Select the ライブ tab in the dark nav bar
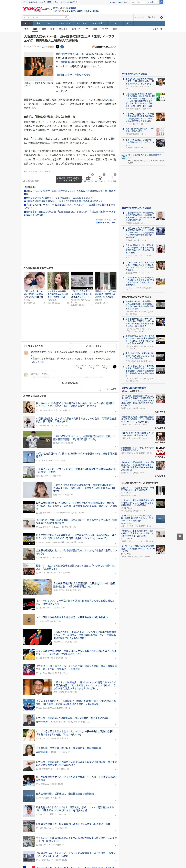 [49, 24]
